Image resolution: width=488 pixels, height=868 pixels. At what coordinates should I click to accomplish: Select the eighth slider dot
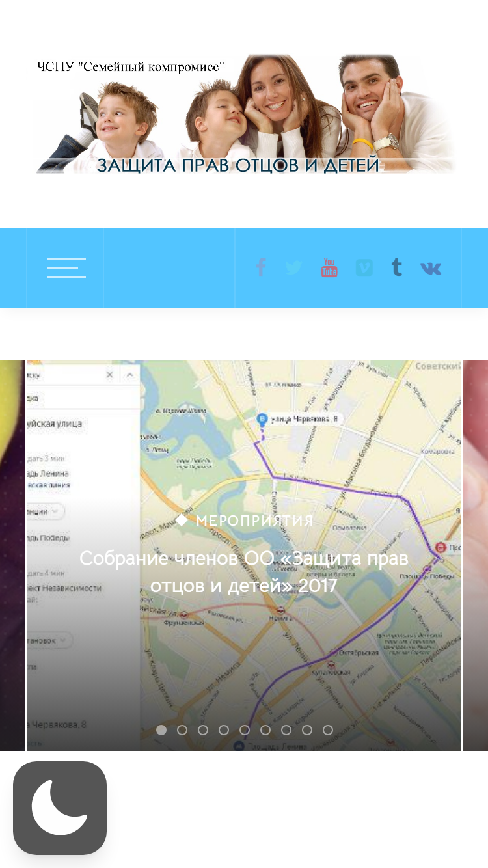307,730
